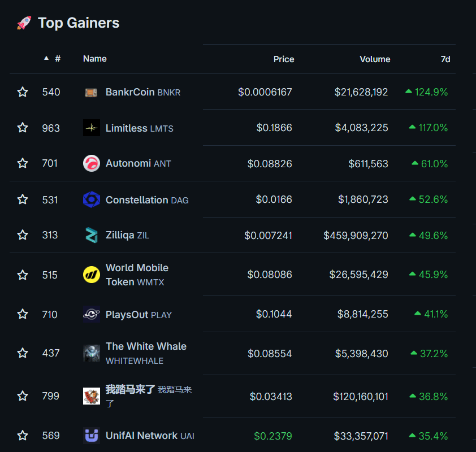
Task: Star the Zilliqa ZIL row
Action: pyautogui.click(x=23, y=235)
